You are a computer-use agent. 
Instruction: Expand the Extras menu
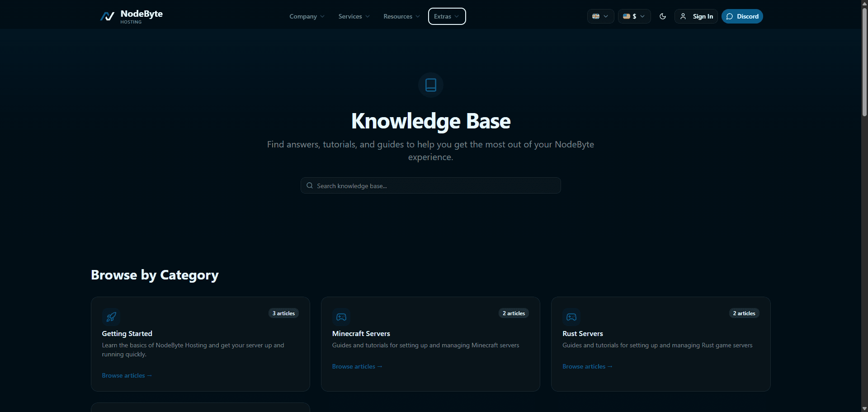click(x=447, y=16)
